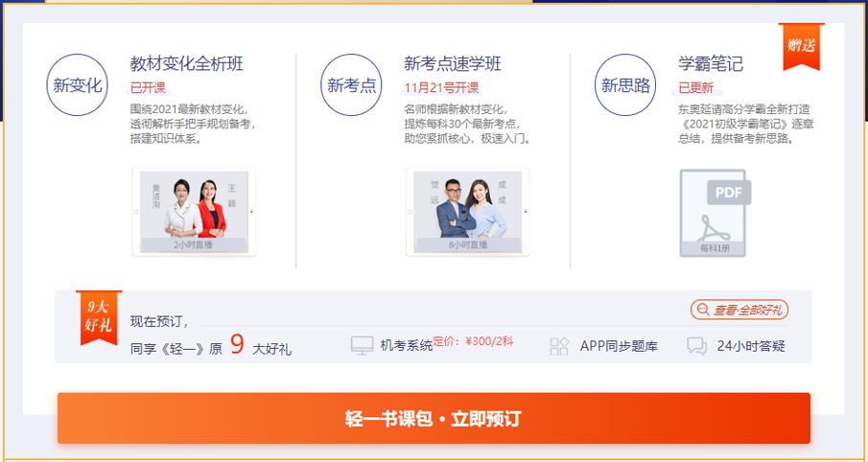868x462 pixels.
Task: Click the 新考点速学班 title
Action: tap(453, 64)
